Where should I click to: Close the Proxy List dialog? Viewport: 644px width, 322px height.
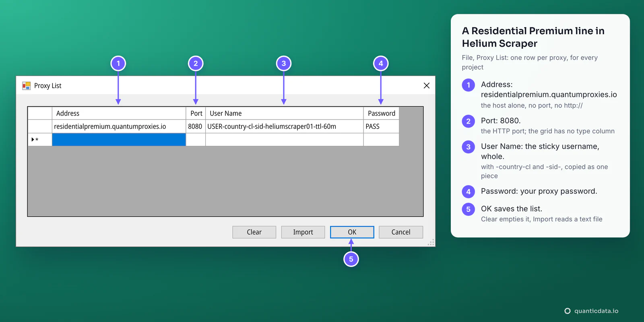[x=427, y=86]
